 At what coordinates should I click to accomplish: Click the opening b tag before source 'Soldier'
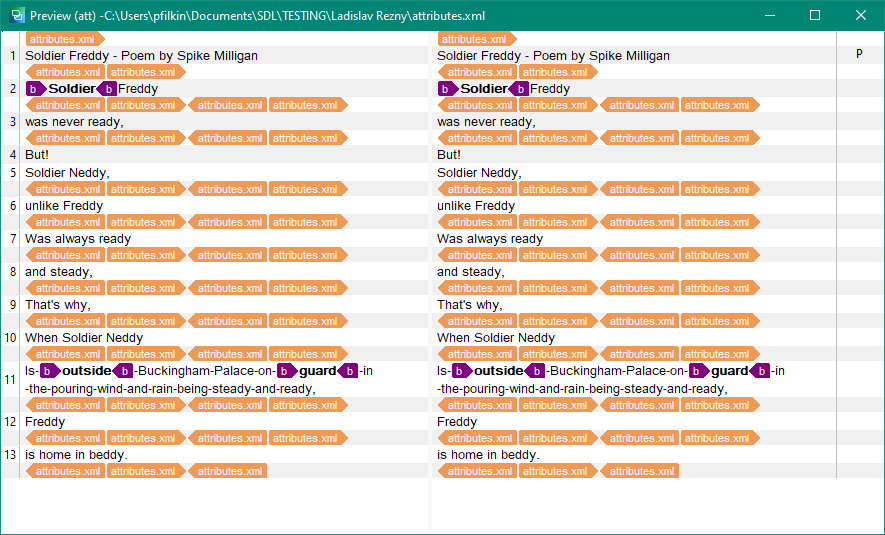[36, 89]
